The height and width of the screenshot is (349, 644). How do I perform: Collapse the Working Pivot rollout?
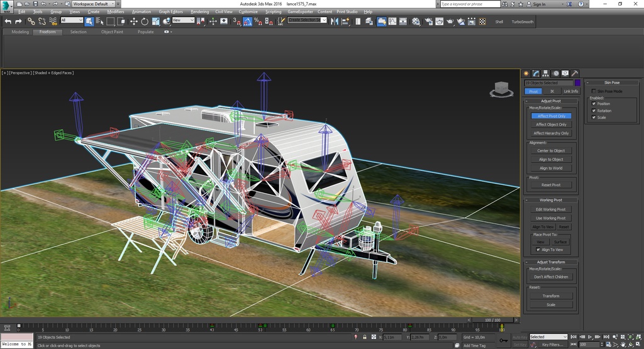[x=551, y=200]
